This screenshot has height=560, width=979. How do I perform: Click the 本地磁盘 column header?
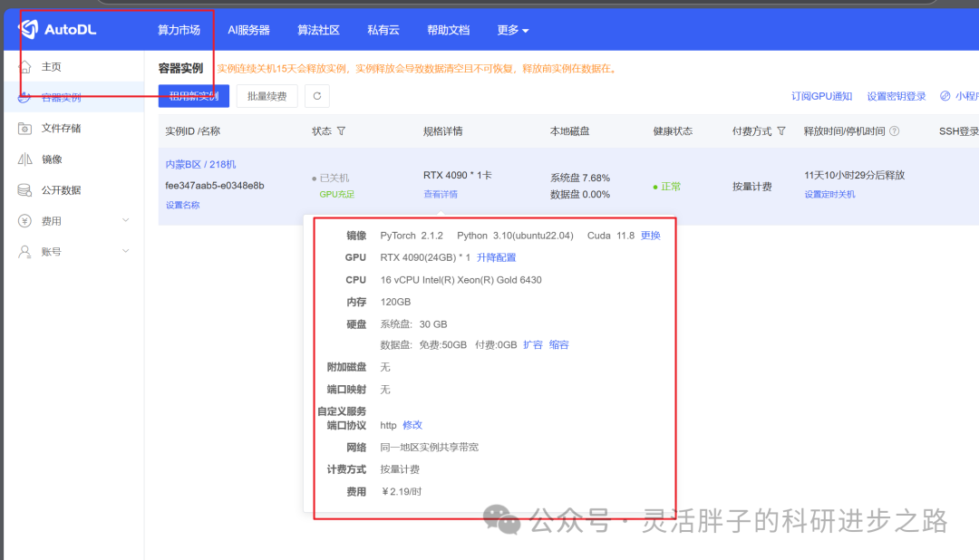click(x=569, y=131)
